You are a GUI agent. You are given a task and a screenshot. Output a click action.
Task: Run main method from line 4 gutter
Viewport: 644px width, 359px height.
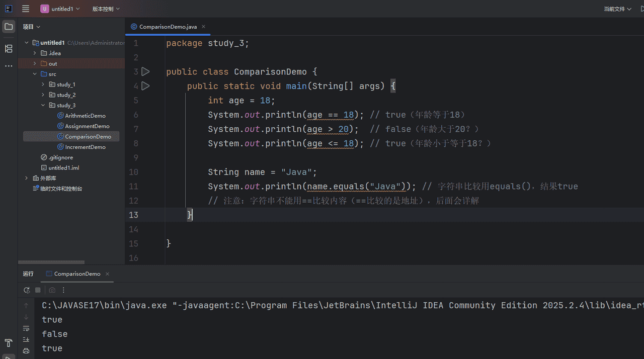(145, 86)
